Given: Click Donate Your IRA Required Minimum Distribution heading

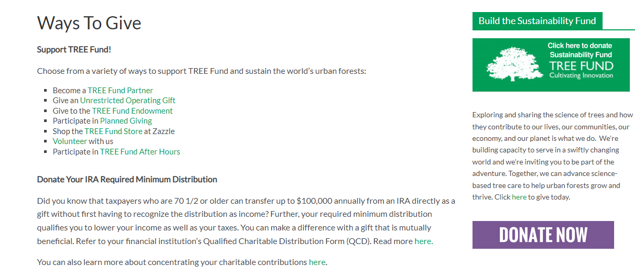Looking at the screenshot, I should [x=127, y=179].
